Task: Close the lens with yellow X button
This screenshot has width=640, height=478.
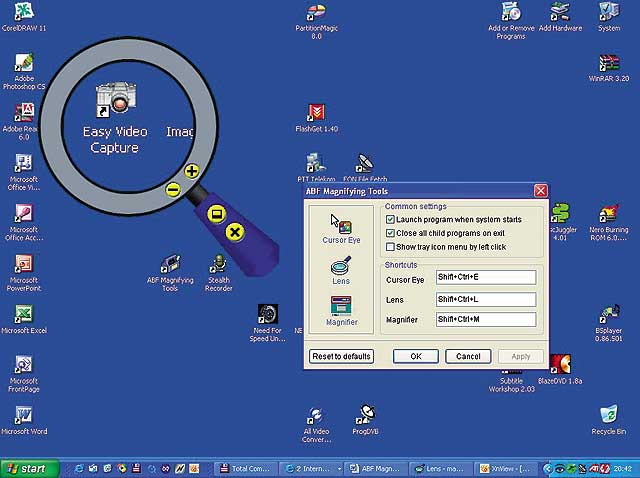Action: pyautogui.click(x=235, y=232)
